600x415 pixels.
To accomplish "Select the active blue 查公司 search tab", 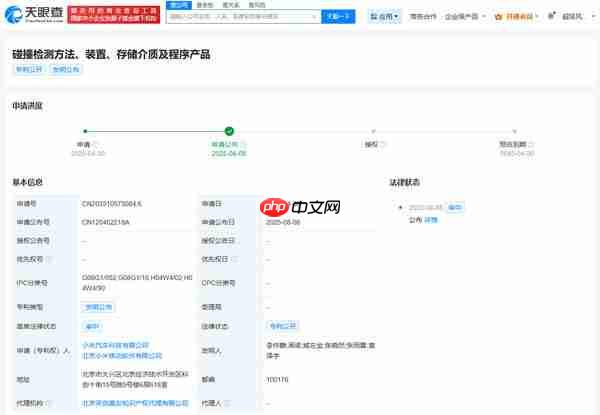I will coord(179,5).
